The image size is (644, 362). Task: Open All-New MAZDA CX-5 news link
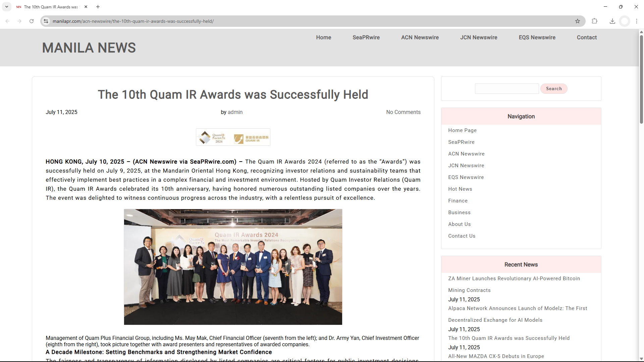[x=496, y=356]
